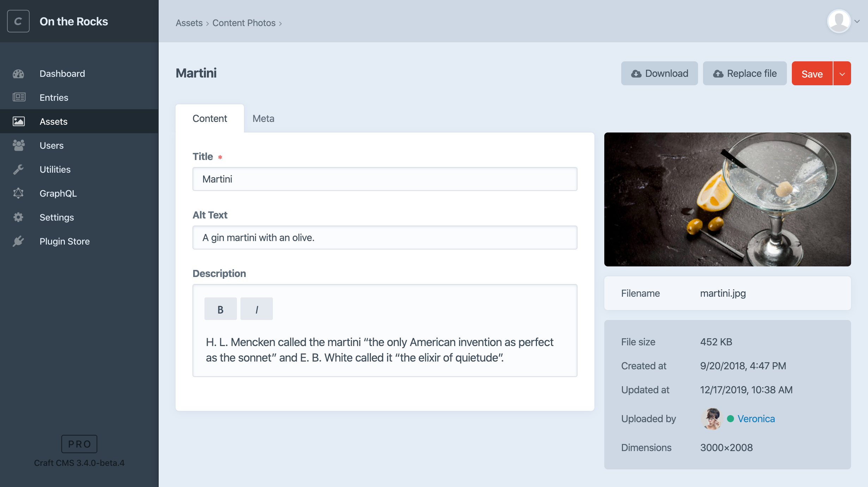Toggle italic formatting in Description editor
The height and width of the screenshot is (487, 868).
point(256,309)
